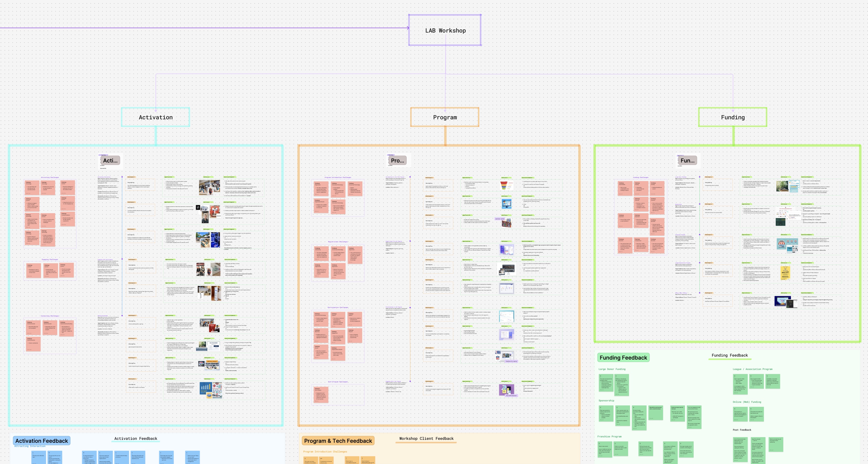Click 'Attracting Interaction' under Activation Feedback
868x464 pixels.
(x=30, y=446)
